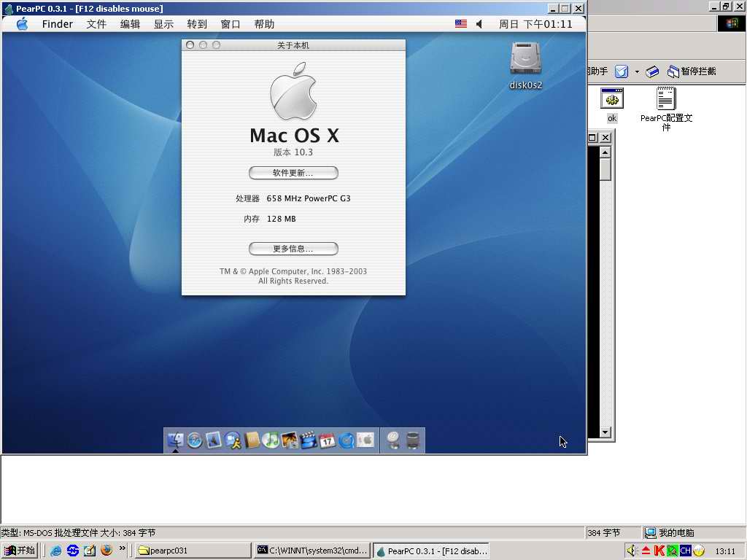Switch to cmd window taskbar button

pyautogui.click(x=312, y=551)
